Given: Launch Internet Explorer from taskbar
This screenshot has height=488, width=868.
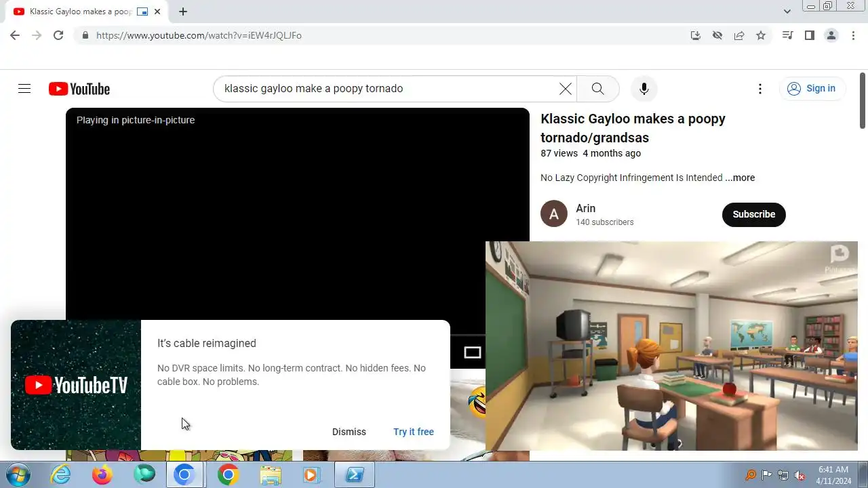Looking at the screenshot, I should [x=61, y=475].
